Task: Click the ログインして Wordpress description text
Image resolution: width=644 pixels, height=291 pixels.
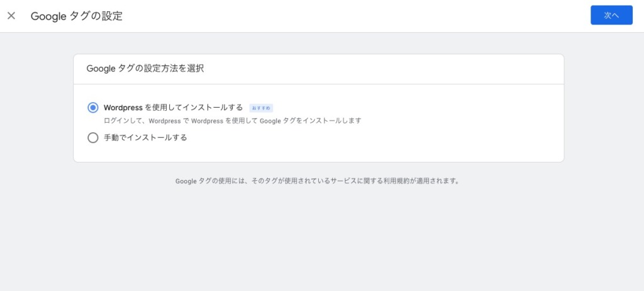Action: tap(233, 121)
